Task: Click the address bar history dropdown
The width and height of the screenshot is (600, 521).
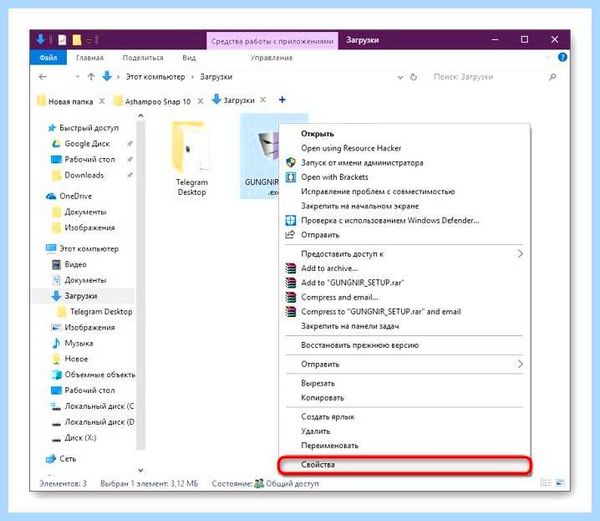Action: coord(400,77)
